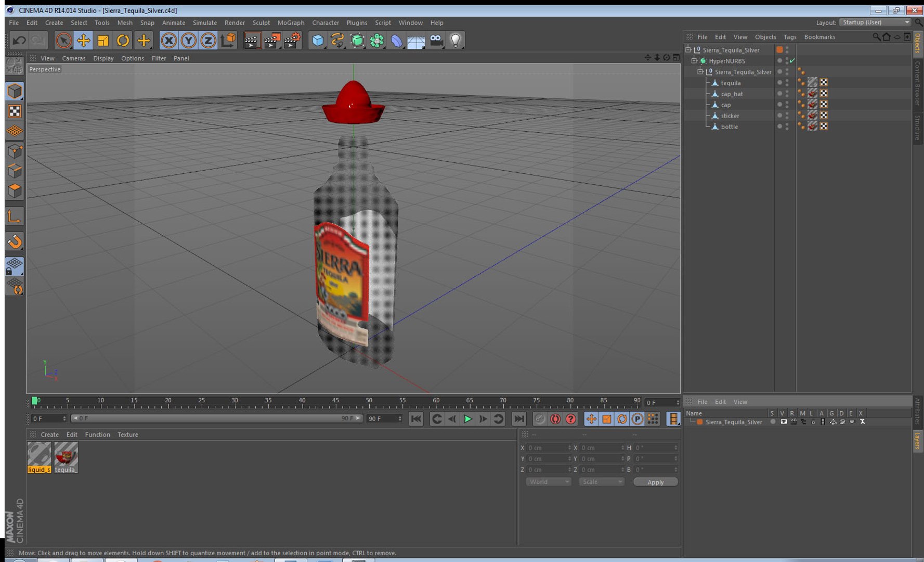
Task: Click the timeline playhead marker at frame 0
Action: pos(34,401)
